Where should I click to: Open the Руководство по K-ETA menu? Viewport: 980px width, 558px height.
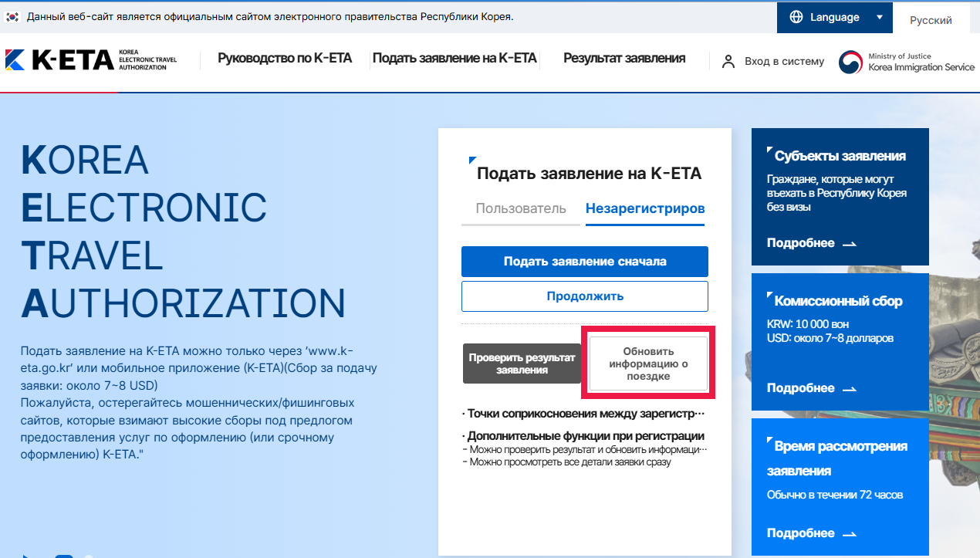(285, 58)
